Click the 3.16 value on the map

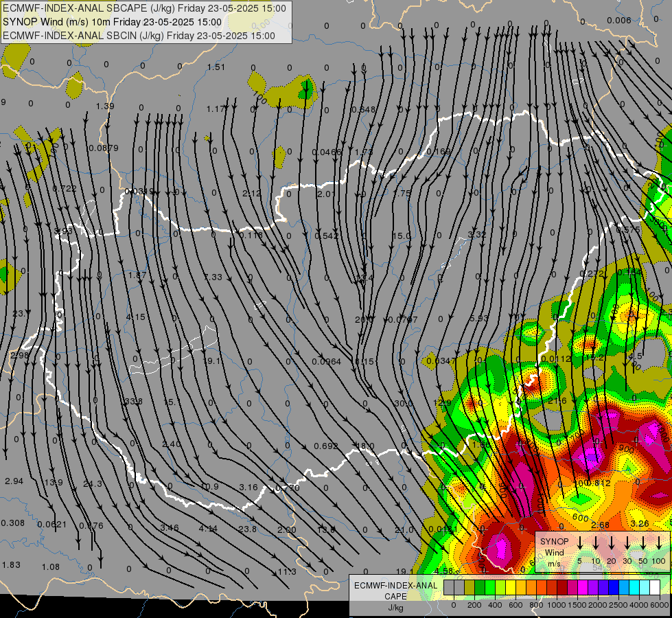248,488
